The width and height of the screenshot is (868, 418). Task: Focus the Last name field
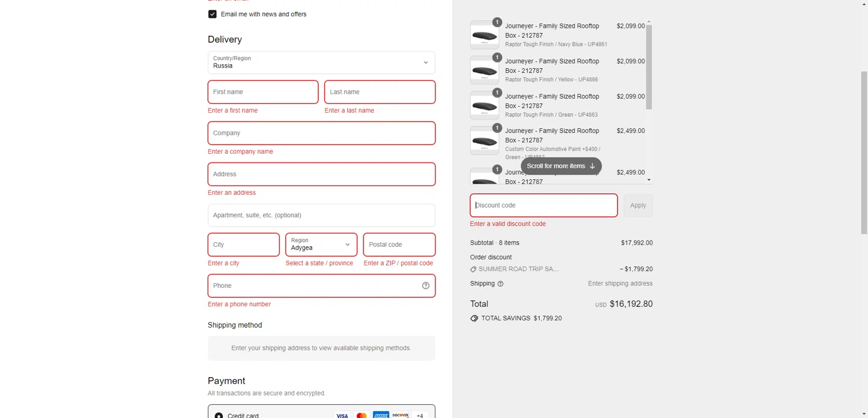click(380, 92)
